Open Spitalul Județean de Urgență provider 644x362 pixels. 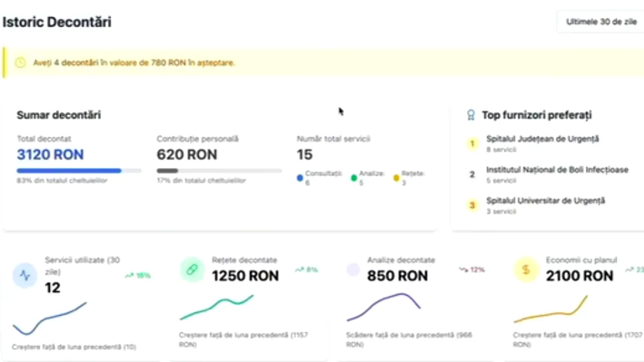(x=542, y=139)
